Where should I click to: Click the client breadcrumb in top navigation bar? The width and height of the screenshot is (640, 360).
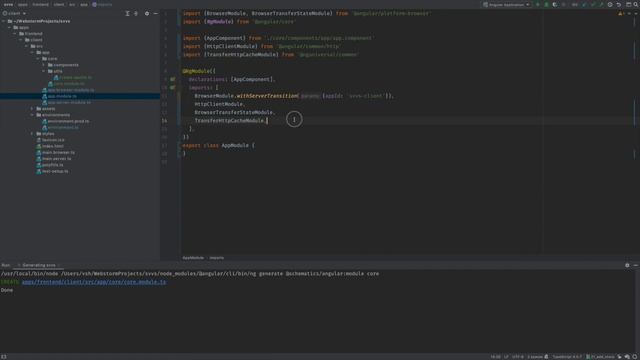[59, 4]
